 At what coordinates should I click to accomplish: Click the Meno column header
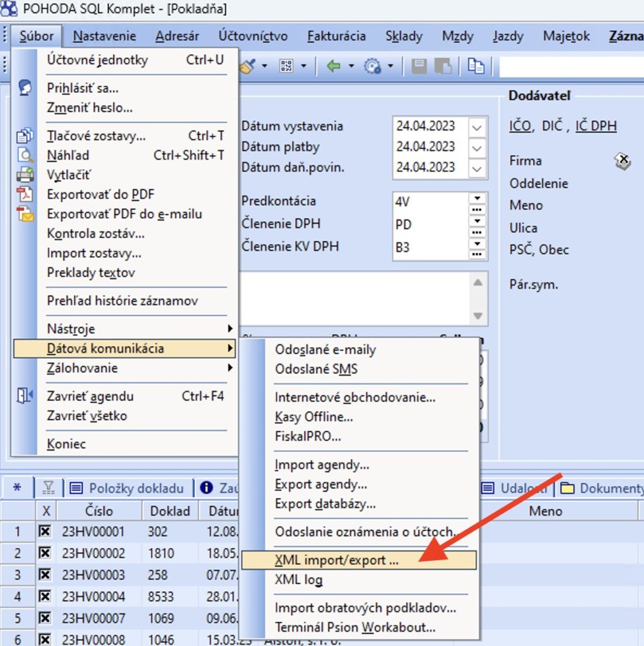[x=546, y=511]
